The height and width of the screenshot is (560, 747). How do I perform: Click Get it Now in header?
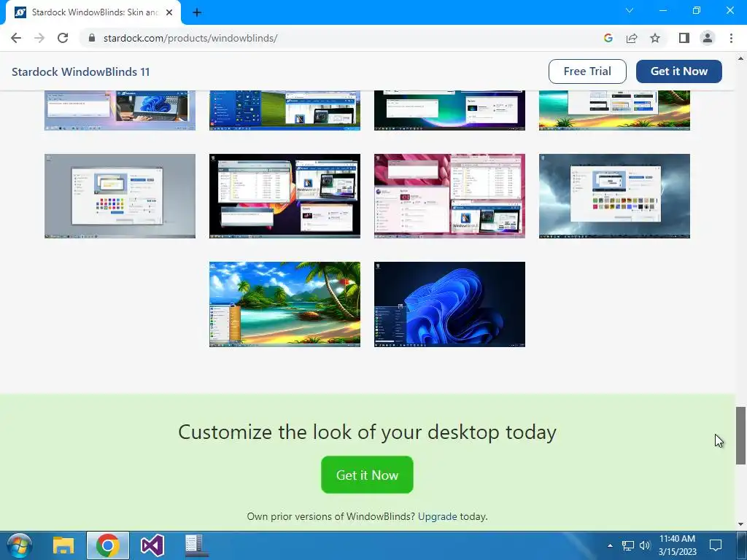(679, 71)
